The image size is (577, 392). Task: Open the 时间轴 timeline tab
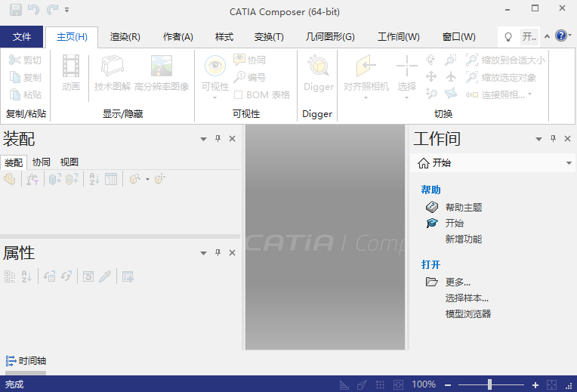[x=26, y=361]
